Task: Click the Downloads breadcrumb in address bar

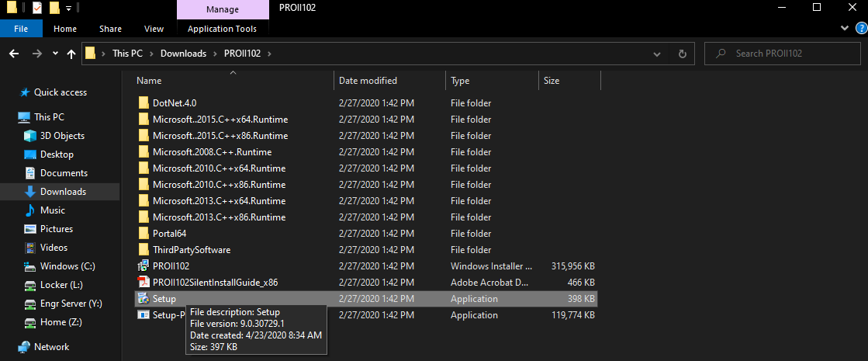Action: [183, 54]
